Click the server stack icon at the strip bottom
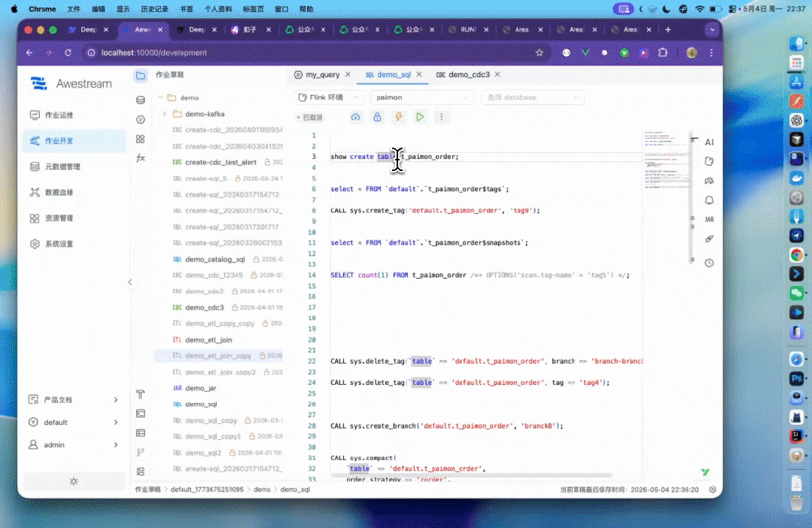This screenshot has height=528, width=812. 140,472
